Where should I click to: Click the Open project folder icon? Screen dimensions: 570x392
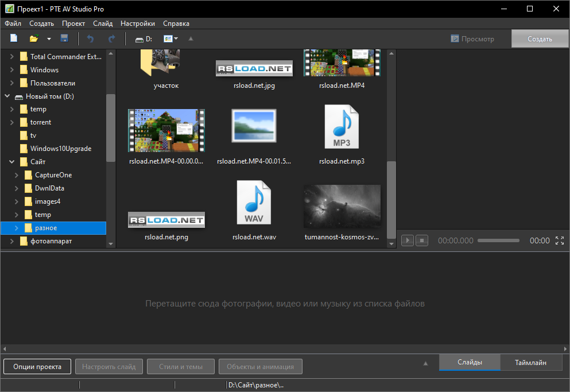[x=34, y=39]
